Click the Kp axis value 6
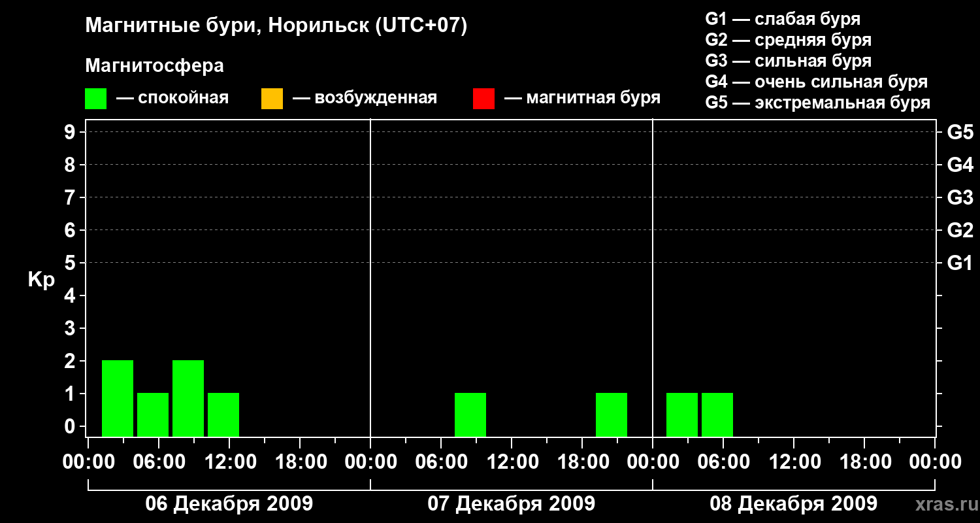 [x=71, y=230]
